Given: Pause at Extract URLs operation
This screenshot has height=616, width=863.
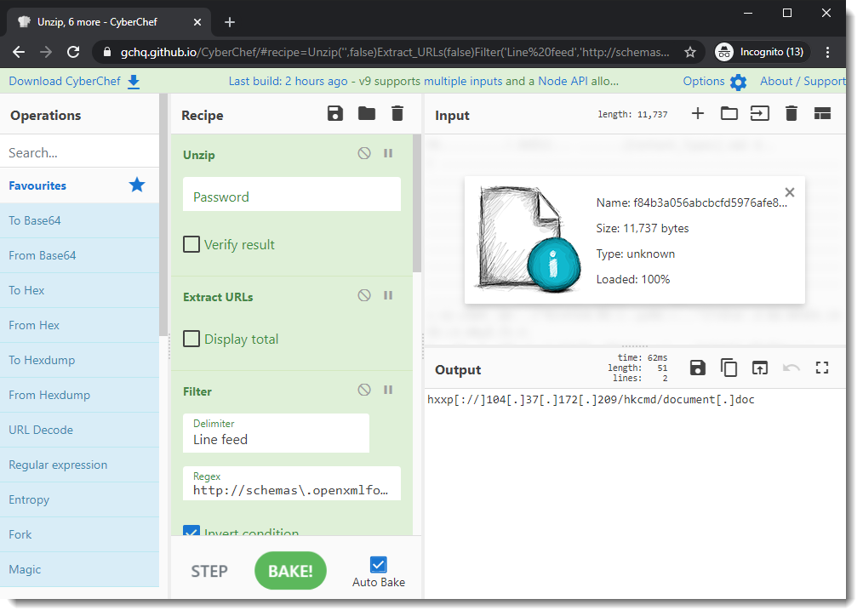Looking at the screenshot, I should coord(388,295).
